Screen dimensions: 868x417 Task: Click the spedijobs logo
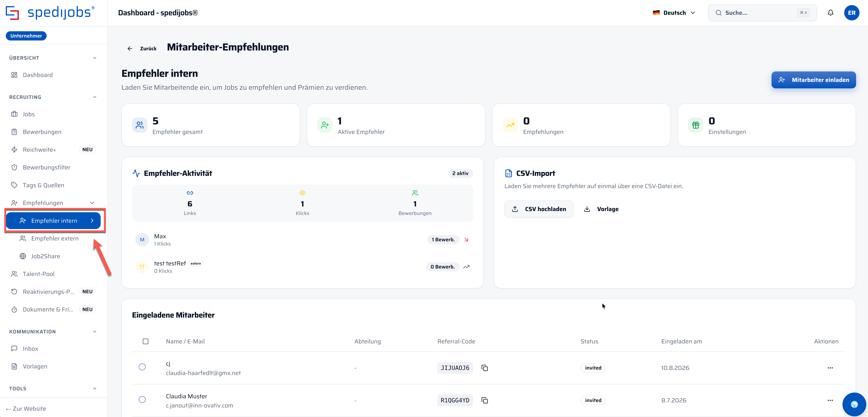pyautogui.click(x=50, y=13)
